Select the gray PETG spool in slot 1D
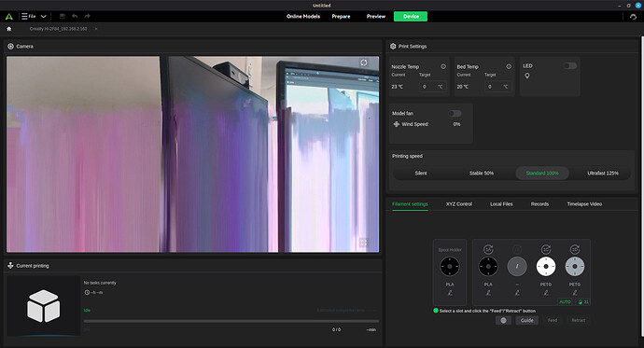This screenshot has width=644, height=348. pyautogui.click(x=575, y=266)
